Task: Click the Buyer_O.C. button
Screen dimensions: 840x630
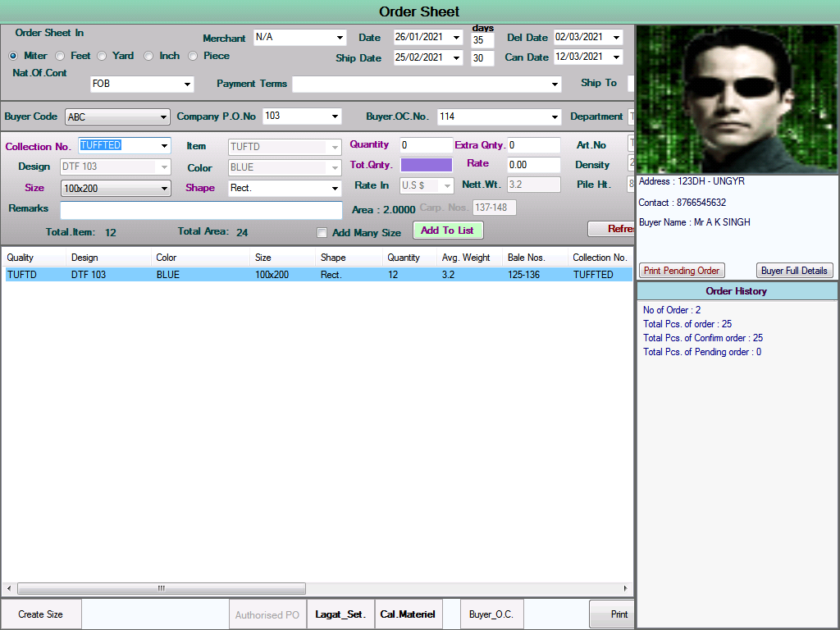Action: tap(491, 614)
